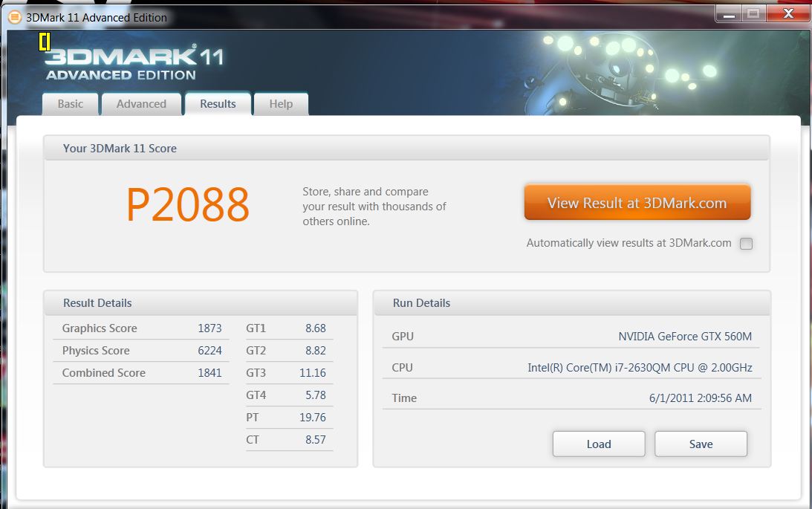Click the GT1 result 8.68

point(316,328)
